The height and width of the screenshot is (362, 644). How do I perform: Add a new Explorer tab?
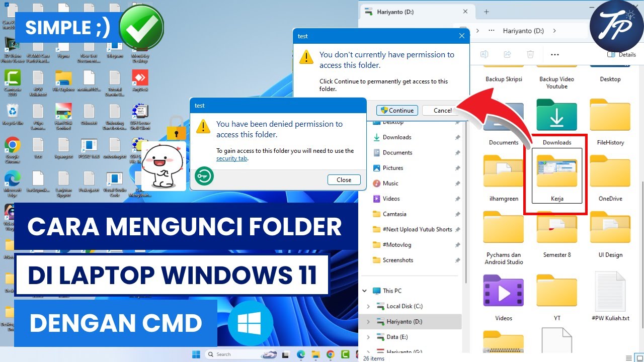[x=486, y=12]
